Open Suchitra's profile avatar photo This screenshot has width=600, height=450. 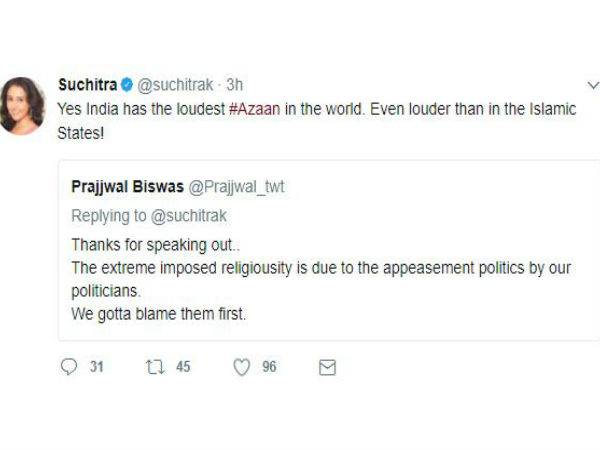[23, 106]
